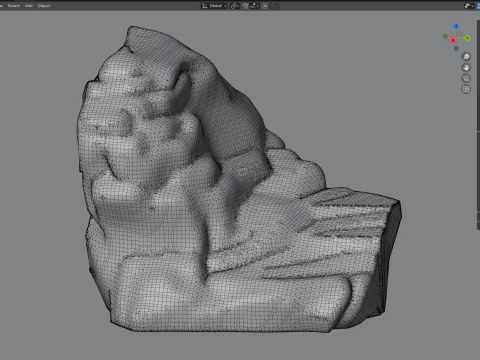The width and height of the screenshot is (480, 360).
Task: Open the transform pivot point dropdown
Action: point(235,6)
